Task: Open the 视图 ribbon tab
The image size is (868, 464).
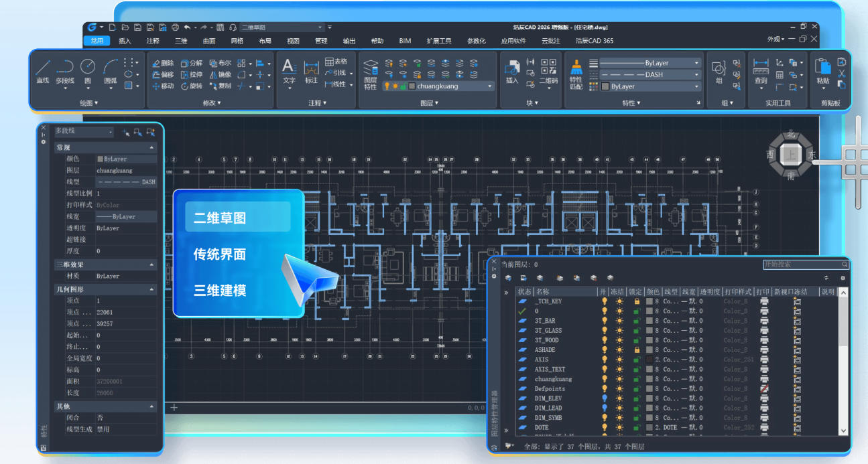Action: click(x=293, y=41)
